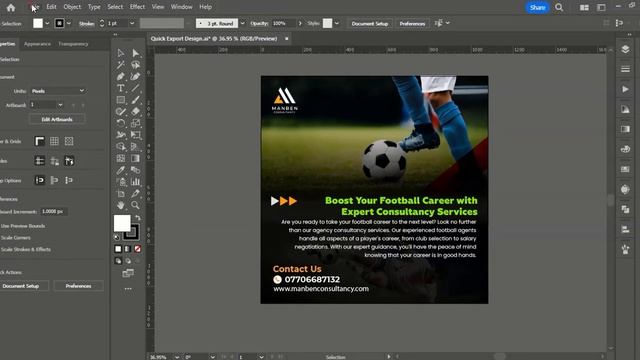Select the Free Transform tool
This screenshot has height=360, width=640.
(x=136, y=135)
